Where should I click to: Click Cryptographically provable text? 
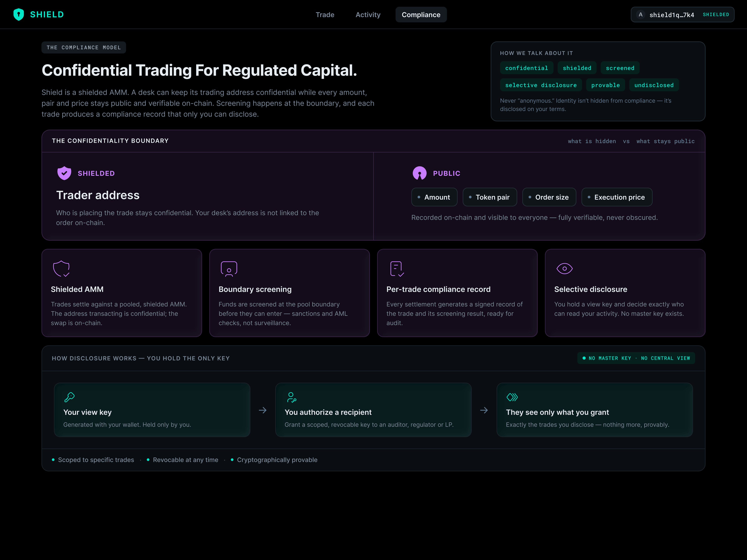[x=277, y=460]
